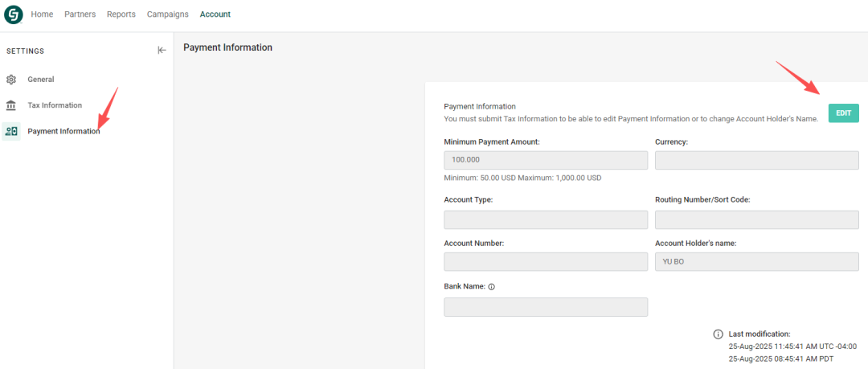Screen dimensions: 868x369
Task: Click the General gear icon
Action: click(x=11, y=80)
